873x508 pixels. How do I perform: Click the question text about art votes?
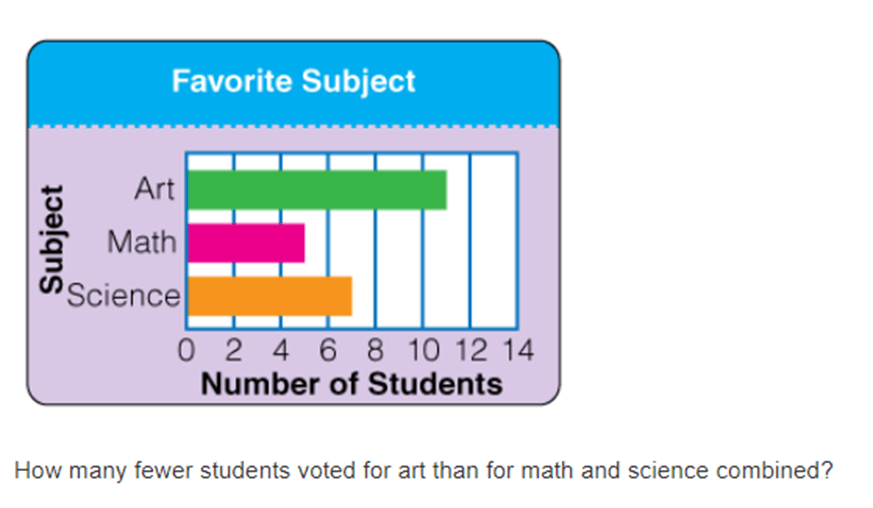point(424,471)
